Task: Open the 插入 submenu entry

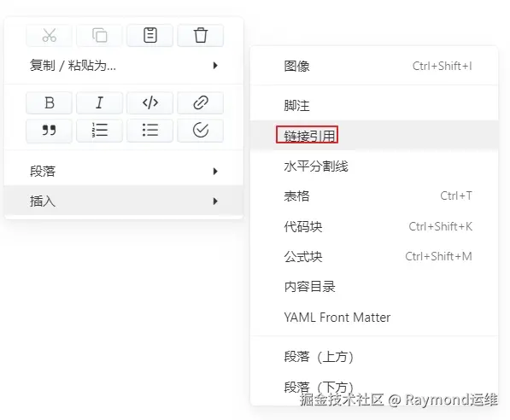Action: point(124,201)
